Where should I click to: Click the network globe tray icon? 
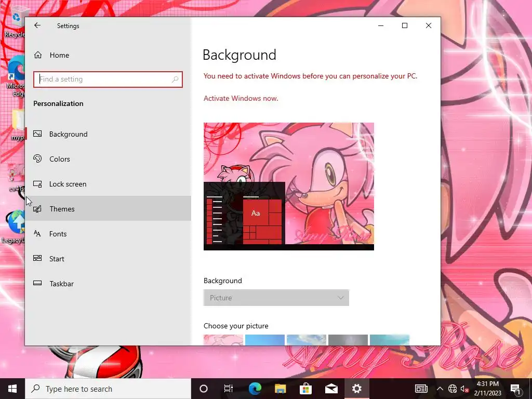[x=453, y=389]
